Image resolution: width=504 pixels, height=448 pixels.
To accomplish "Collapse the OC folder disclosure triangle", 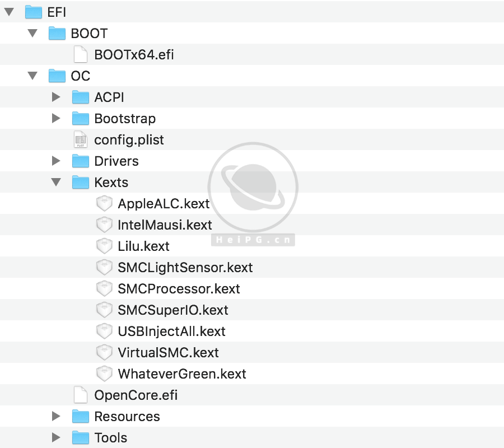I will click(33, 76).
